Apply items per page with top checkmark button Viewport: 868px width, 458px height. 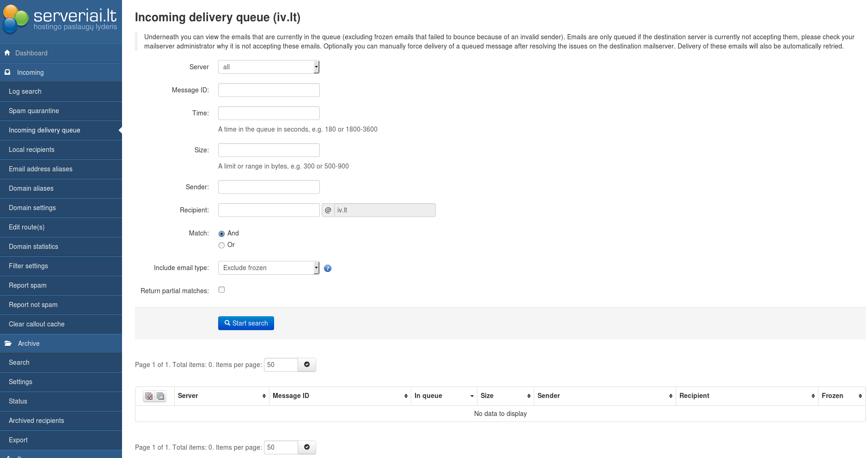307,365
